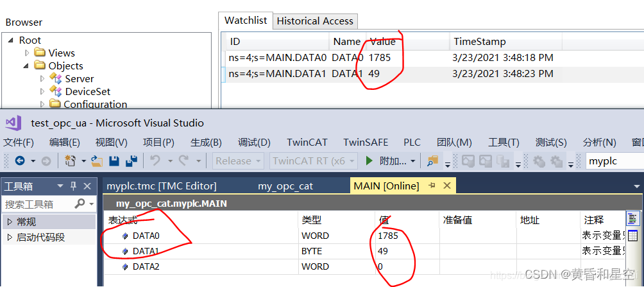Open the PLC menu
Image resolution: width=644 pixels, height=287 pixels.
(x=412, y=143)
